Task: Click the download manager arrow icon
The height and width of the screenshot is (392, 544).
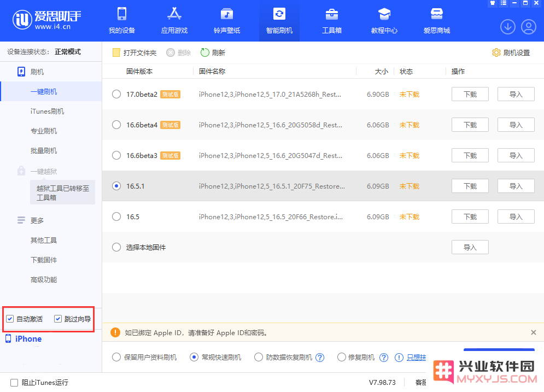Action: (507, 27)
